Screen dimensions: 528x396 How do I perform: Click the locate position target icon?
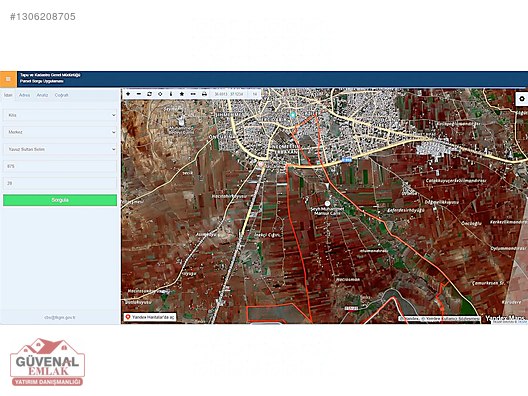tap(160, 94)
